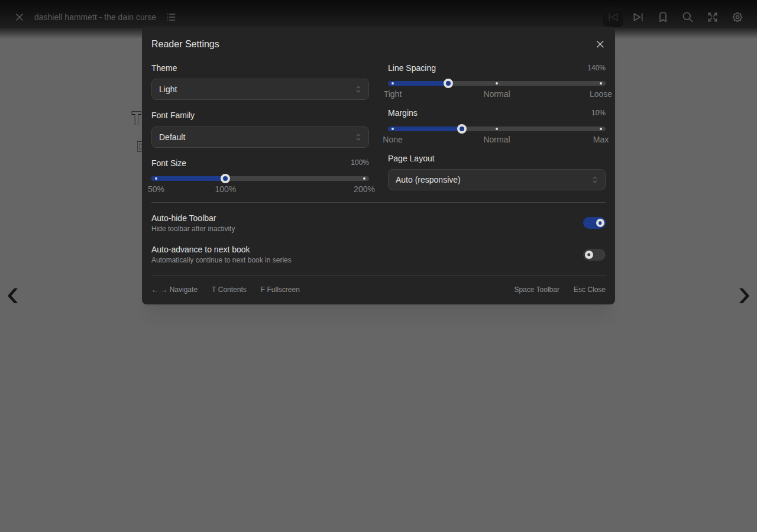This screenshot has width=757, height=532.
Task: Click the '← → Navigate' shortcut hint
Action: point(174,290)
